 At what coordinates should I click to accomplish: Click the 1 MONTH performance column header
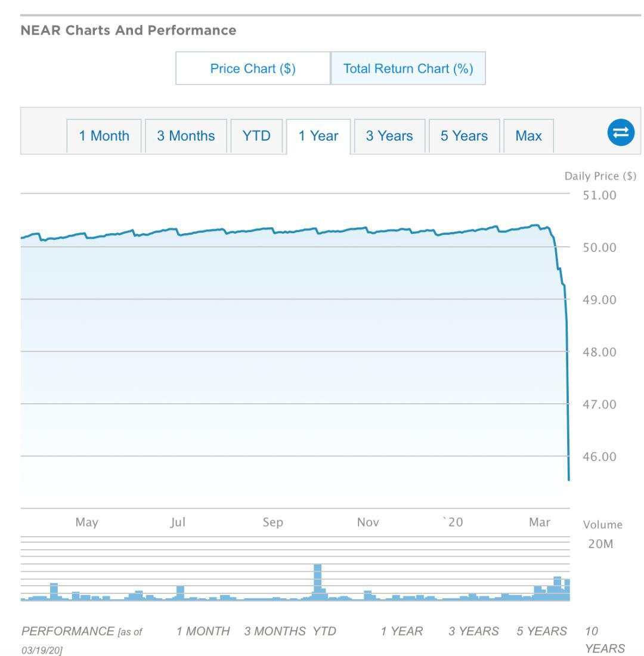pyautogui.click(x=203, y=631)
